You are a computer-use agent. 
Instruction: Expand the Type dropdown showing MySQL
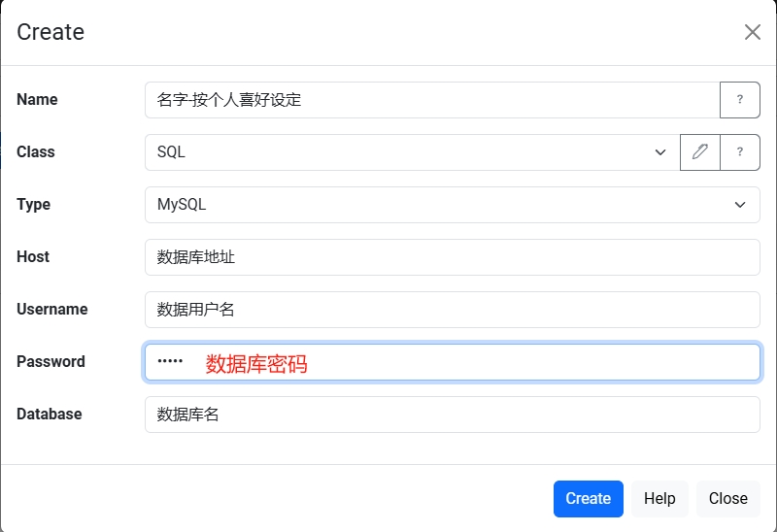[x=452, y=205]
